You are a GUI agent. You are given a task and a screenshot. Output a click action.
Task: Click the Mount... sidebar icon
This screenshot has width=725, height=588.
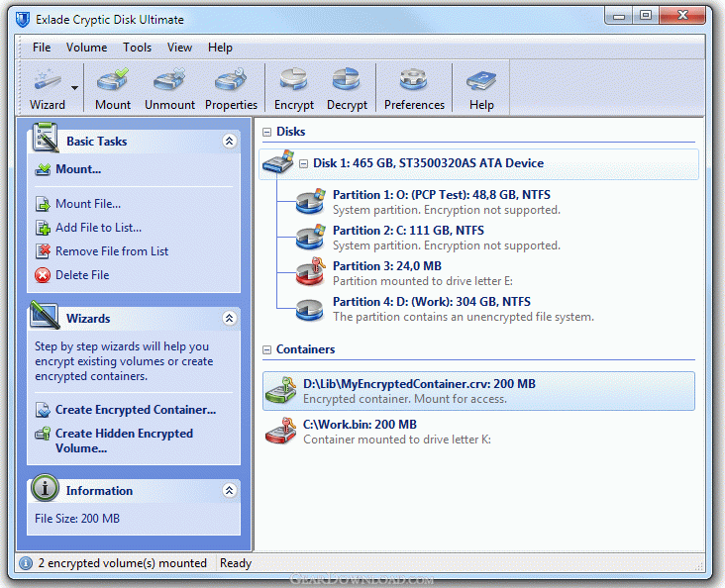43,169
